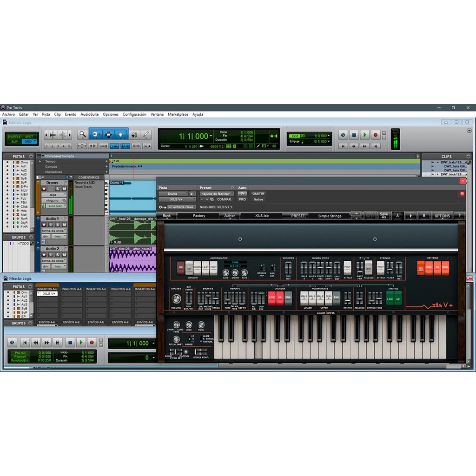Click the XILS V+ insert slot in mix window
Screen dimensions: 476x476
(47, 294)
